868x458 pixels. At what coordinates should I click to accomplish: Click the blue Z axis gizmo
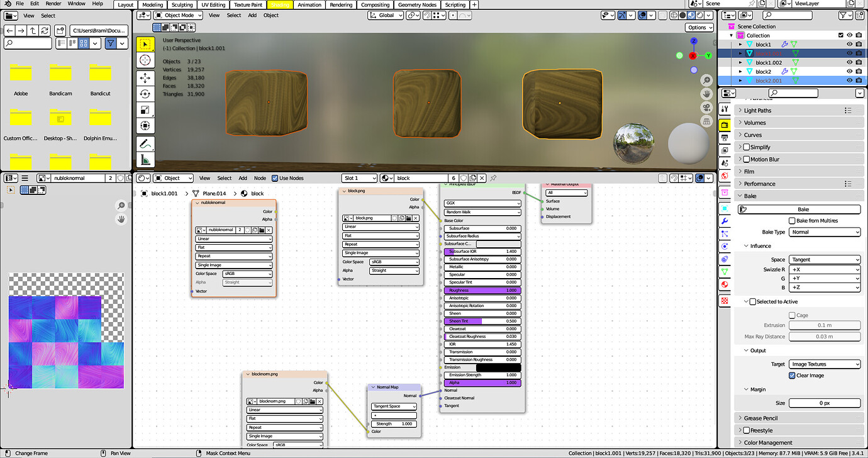(693, 41)
